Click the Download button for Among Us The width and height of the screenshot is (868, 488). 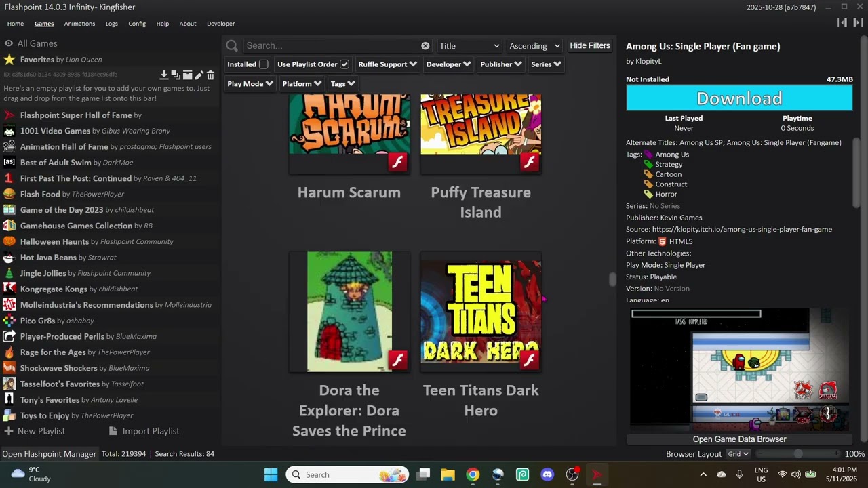(x=739, y=98)
